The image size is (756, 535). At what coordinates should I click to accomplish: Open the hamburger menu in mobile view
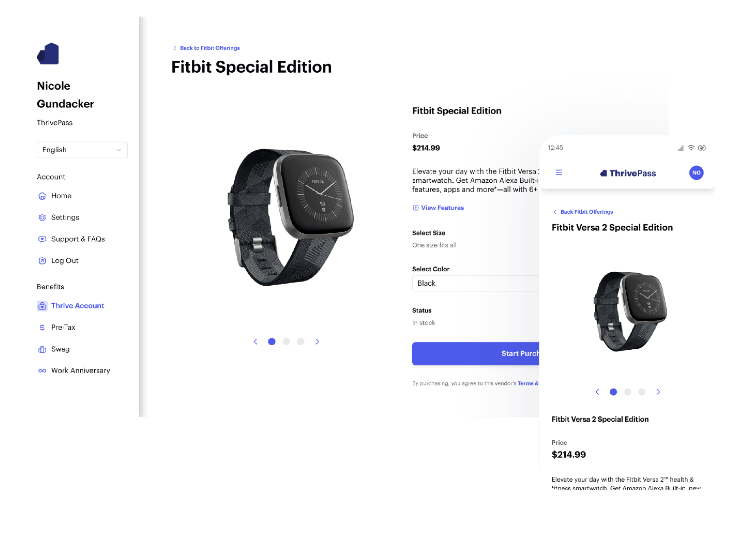(x=559, y=172)
